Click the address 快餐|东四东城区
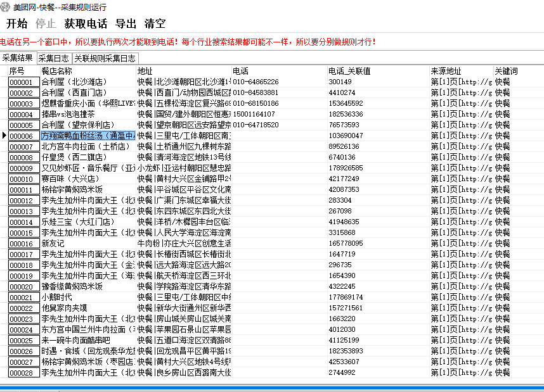The width and height of the screenshot is (544, 392). coord(184,211)
